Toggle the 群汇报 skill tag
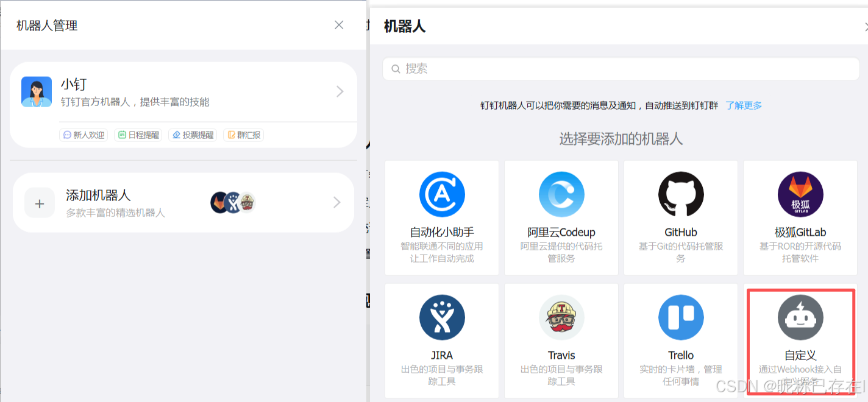The height and width of the screenshot is (402, 868). coord(243,135)
